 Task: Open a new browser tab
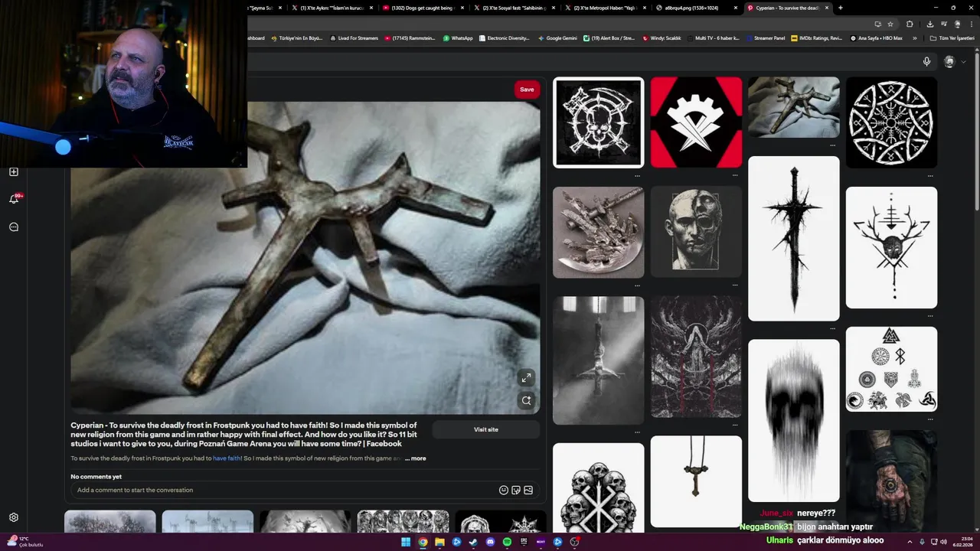pos(841,8)
